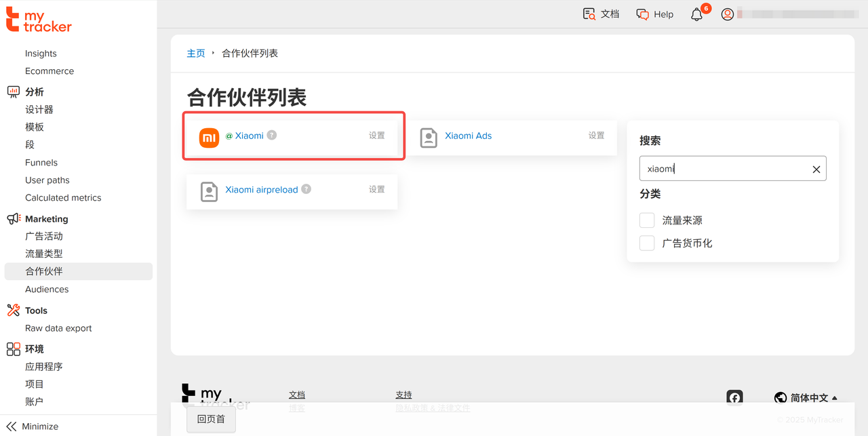Click 设置 for the Xiaomi Ads partner
The height and width of the screenshot is (436, 868).
596,136
